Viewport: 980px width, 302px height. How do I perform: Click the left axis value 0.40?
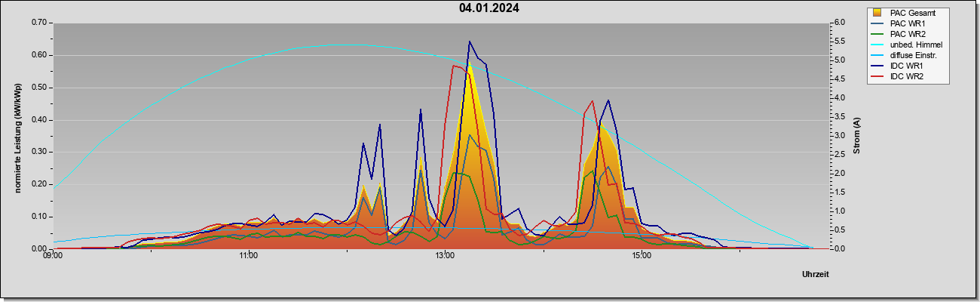click(x=39, y=120)
